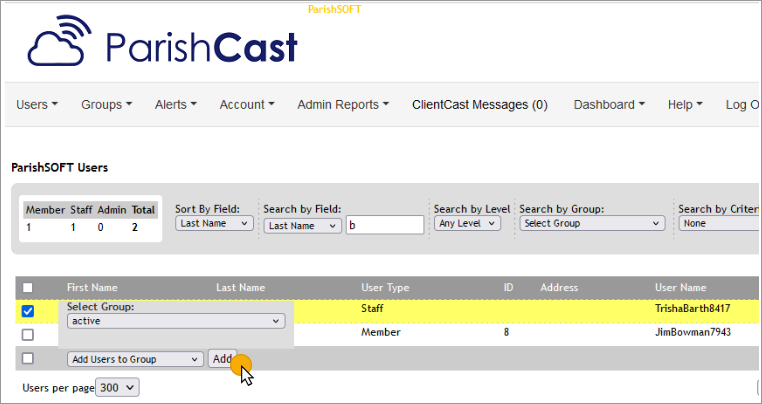Open the Users menu
The image size is (762, 404).
click(37, 105)
